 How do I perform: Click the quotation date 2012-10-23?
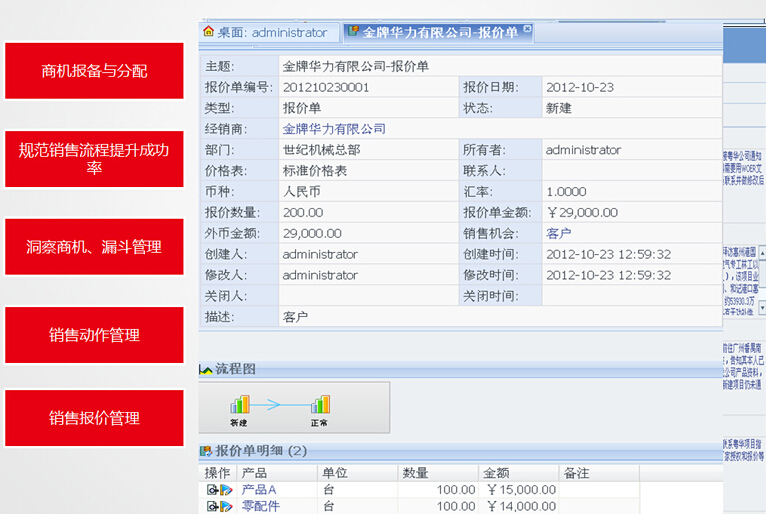(x=580, y=87)
